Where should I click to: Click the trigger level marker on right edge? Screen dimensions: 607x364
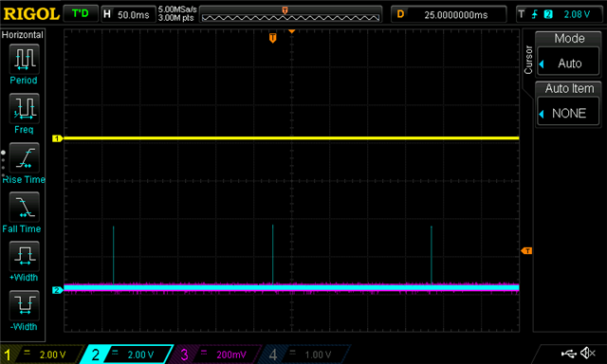click(x=526, y=251)
